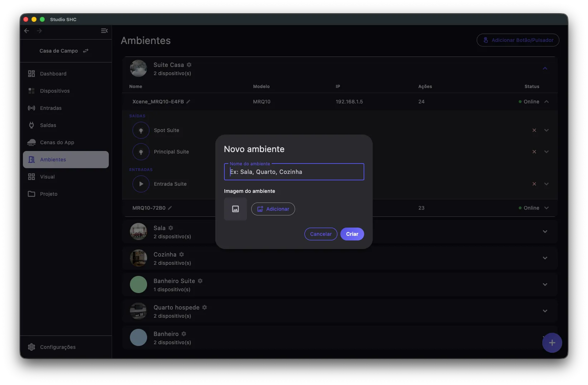Remove Principal Suite with X icon
Viewport: 588px width, 385px height.
click(x=534, y=152)
